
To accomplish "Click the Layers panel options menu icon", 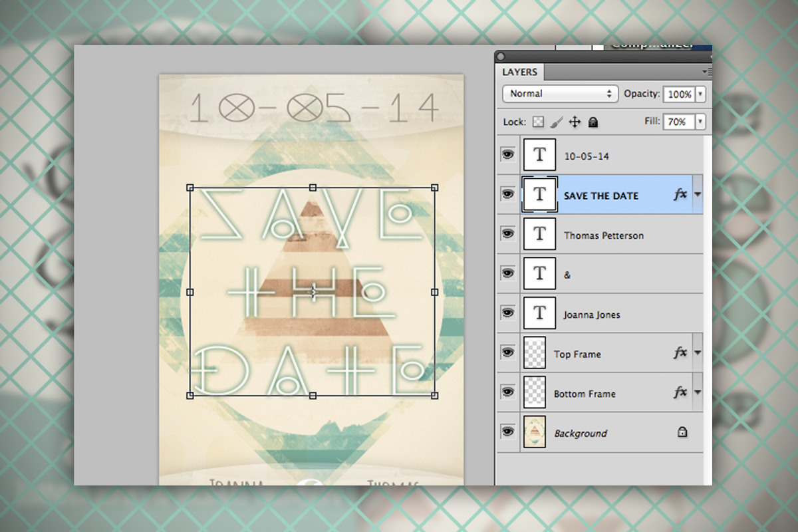I will coord(706,71).
